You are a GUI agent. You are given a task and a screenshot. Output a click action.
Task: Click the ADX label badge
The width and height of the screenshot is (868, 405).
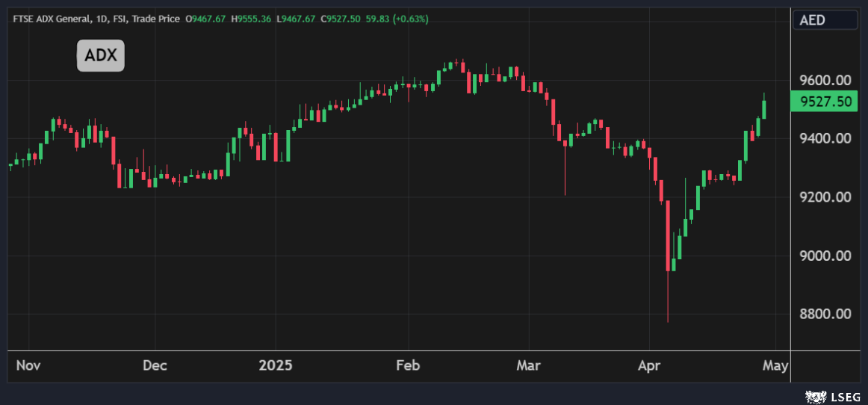point(101,56)
